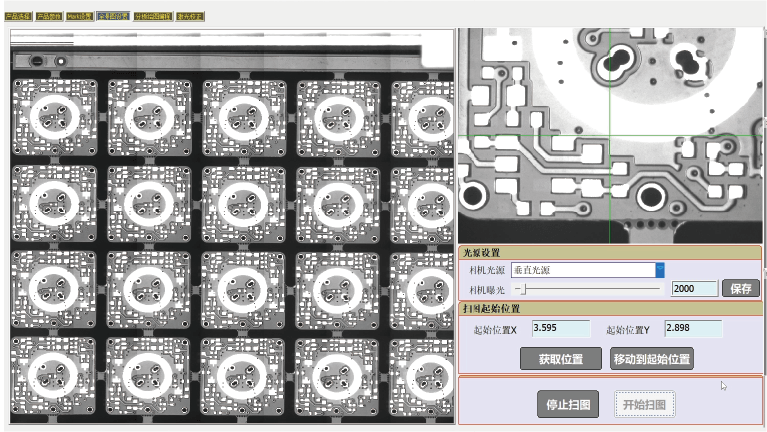Go to the 分板绘图编辑 tab
This screenshot has width=767, height=432.
click(x=153, y=17)
